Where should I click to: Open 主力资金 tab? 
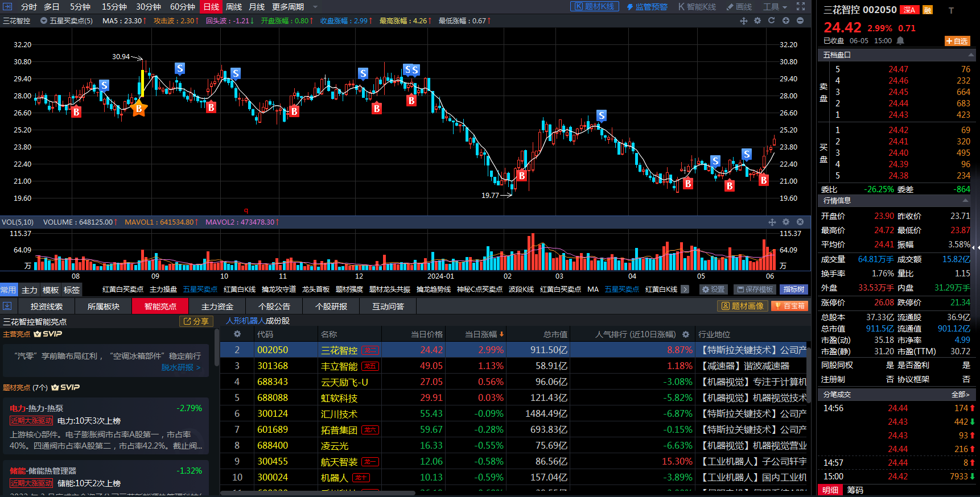tap(217, 307)
